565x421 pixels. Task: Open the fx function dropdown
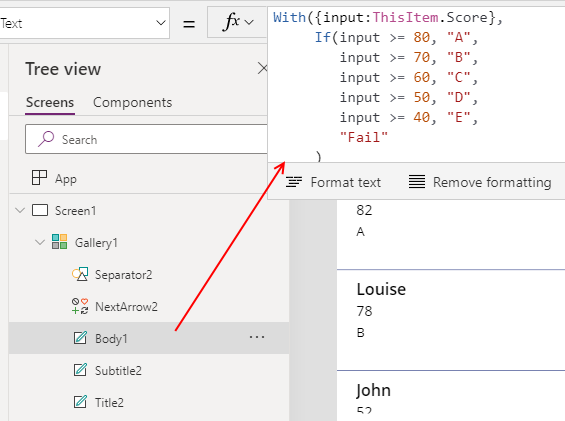click(x=238, y=23)
